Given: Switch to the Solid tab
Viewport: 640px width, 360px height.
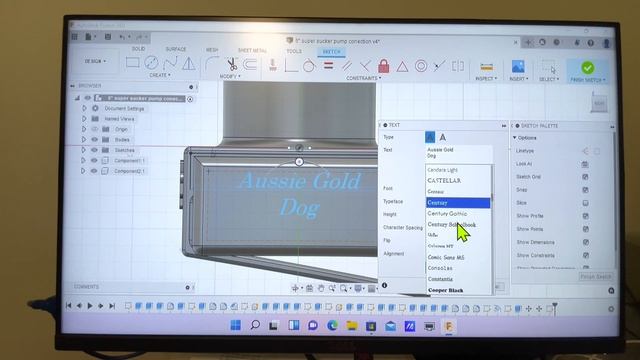Looking at the screenshot, I should tap(138, 49).
